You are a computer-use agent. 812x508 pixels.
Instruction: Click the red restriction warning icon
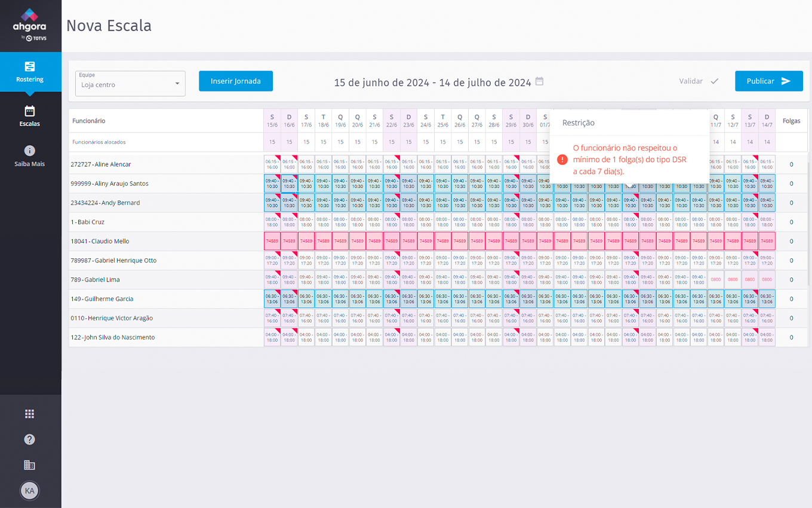[x=562, y=160]
